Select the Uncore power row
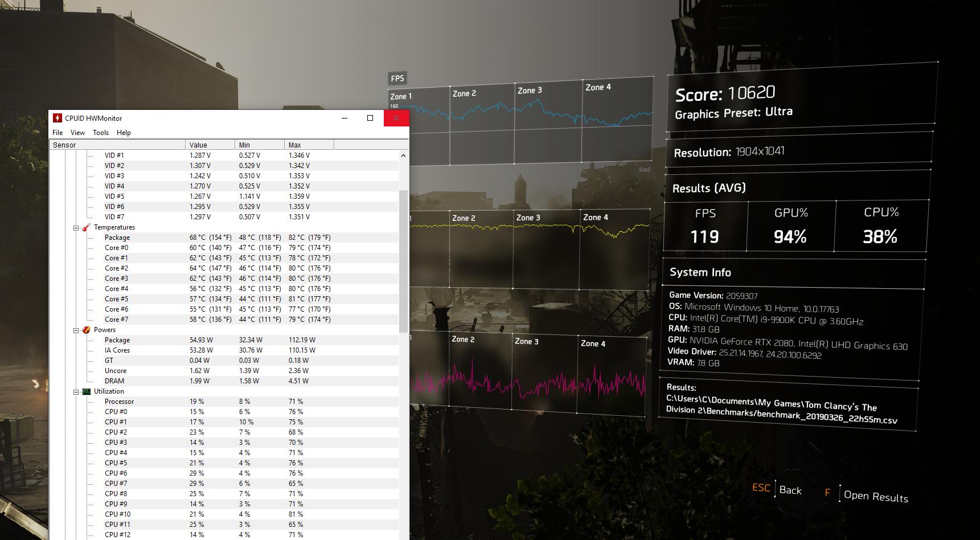Viewport: 980px width, 540px height. 224,371
